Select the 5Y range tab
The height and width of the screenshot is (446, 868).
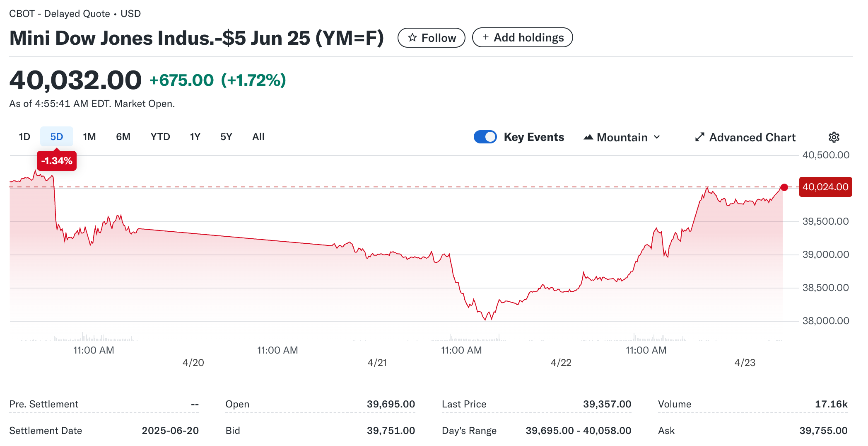(x=226, y=137)
